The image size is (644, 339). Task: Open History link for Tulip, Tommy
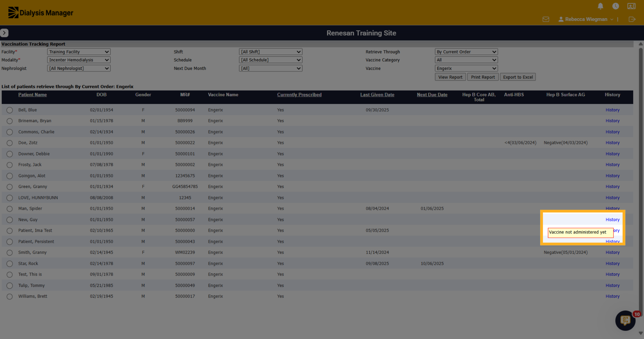[x=612, y=285]
